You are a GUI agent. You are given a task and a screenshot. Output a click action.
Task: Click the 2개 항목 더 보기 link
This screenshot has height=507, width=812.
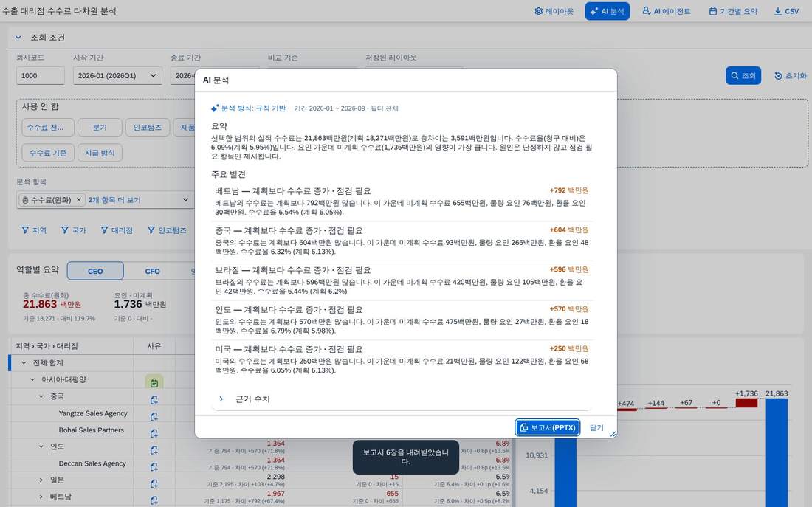coord(114,200)
